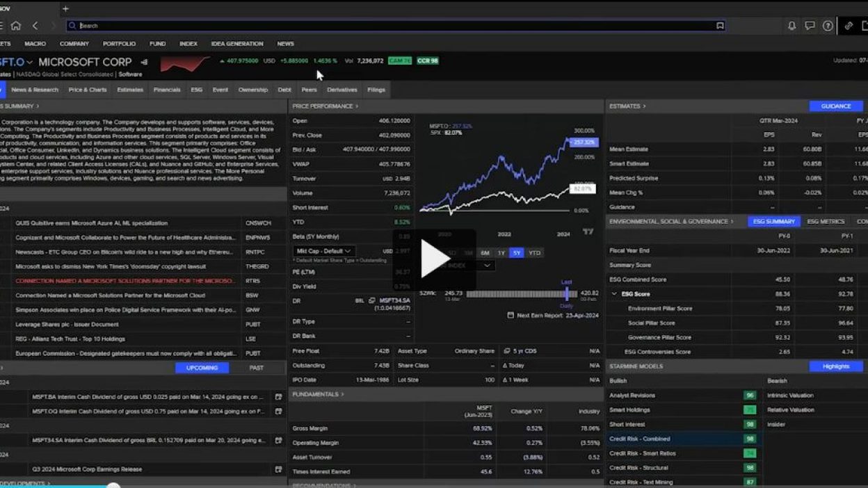Open the IDEA GENERATION menu

coord(237,44)
